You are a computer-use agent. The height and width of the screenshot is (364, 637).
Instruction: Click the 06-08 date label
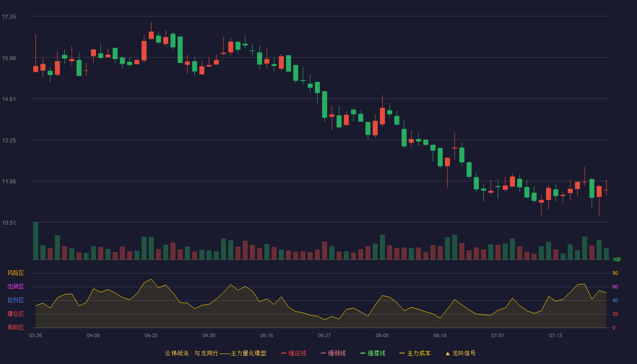[382, 335]
